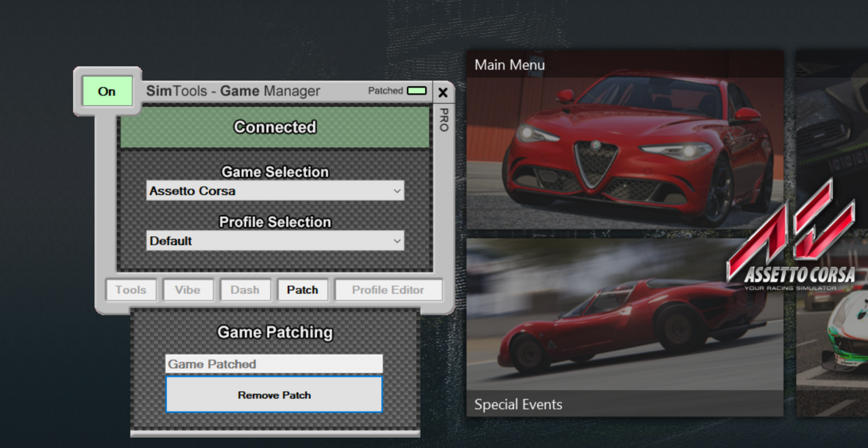Click the Connected status banner
The width and height of the screenshot is (868, 448).
[275, 127]
